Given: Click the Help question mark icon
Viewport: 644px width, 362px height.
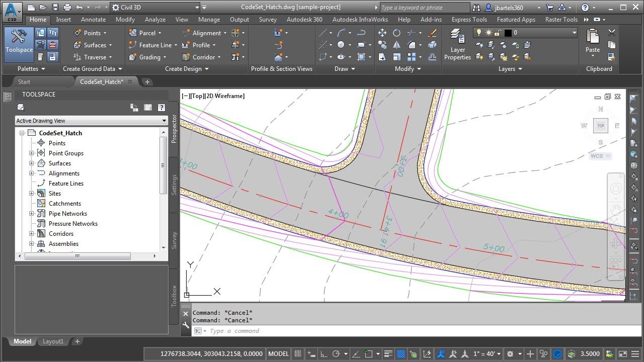Looking at the screenshot, I should (x=585, y=8).
